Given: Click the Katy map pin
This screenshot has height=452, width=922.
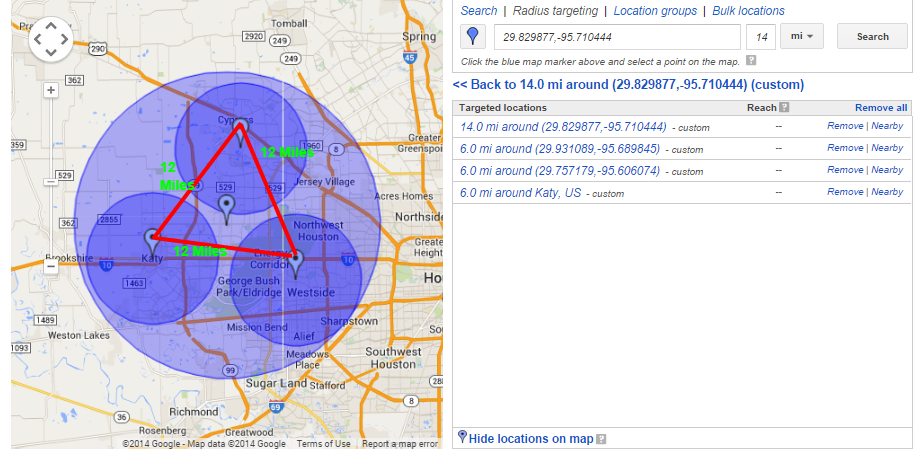Looking at the screenshot, I should coord(152,243).
